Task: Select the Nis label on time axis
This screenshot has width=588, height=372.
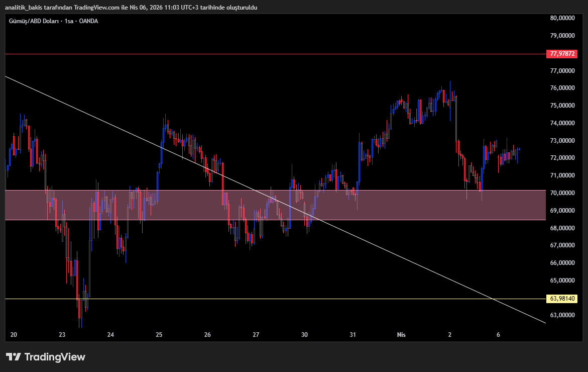Action: click(401, 334)
